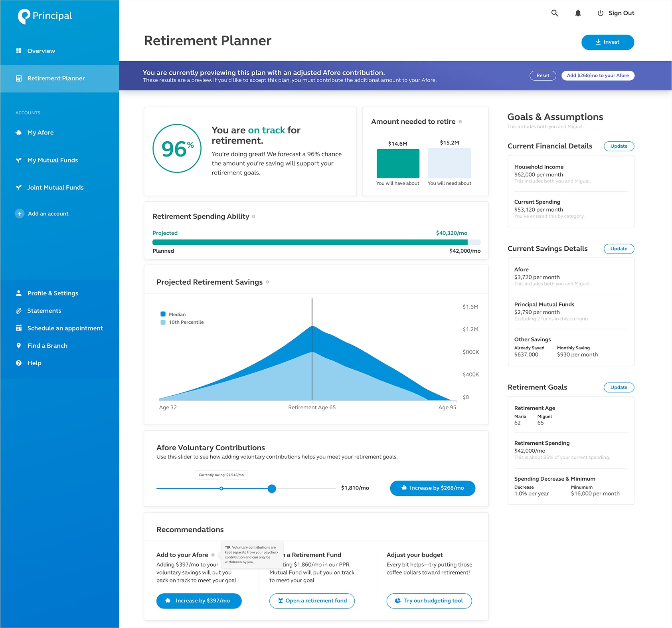Select the My Afore piggy bank icon
The width and height of the screenshot is (672, 628).
pos(18,132)
